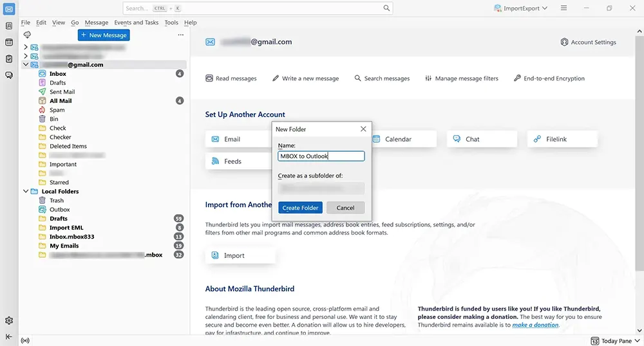
Task: Click the Read messages icon
Action: pos(209,78)
